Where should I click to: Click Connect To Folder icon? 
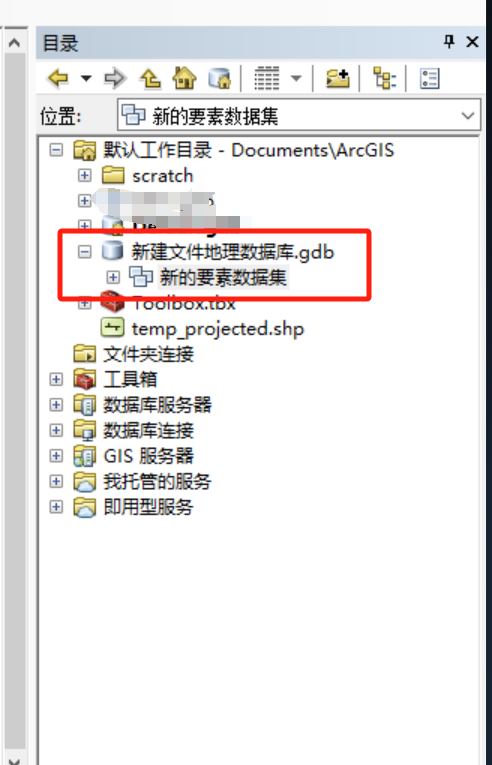click(x=338, y=78)
